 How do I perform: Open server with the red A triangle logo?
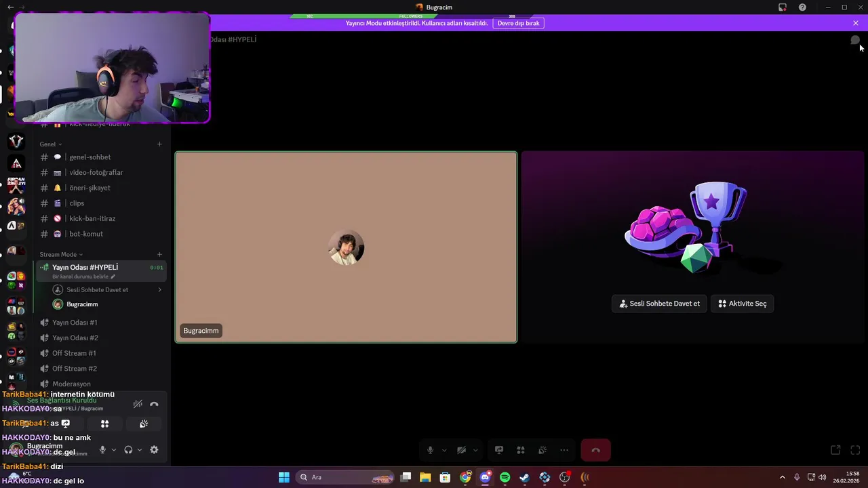[x=16, y=163]
